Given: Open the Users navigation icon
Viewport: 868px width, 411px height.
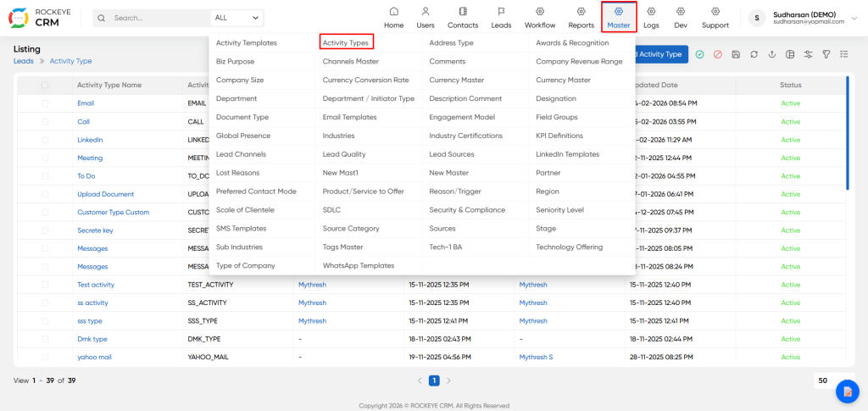Looking at the screenshot, I should click(x=426, y=11).
